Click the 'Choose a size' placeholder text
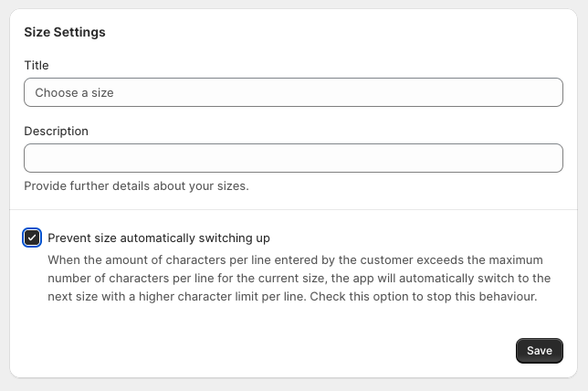This screenshot has height=391, width=588. tap(74, 92)
